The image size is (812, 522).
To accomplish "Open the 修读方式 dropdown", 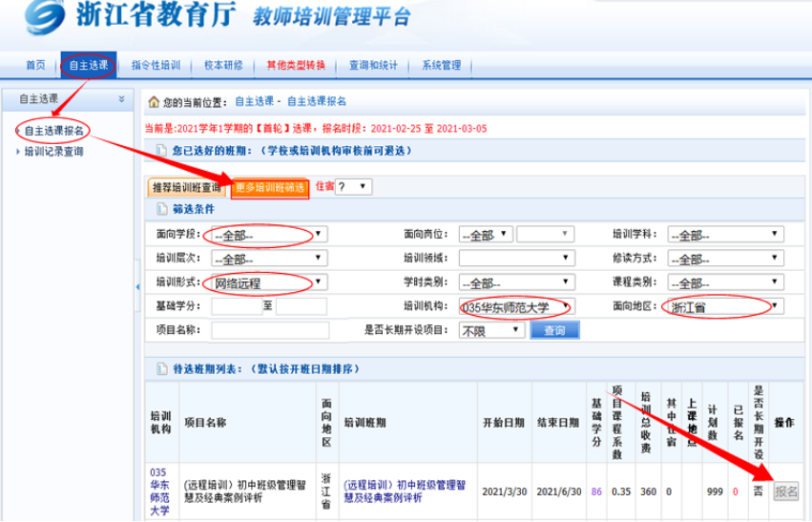I will [725, 259].
